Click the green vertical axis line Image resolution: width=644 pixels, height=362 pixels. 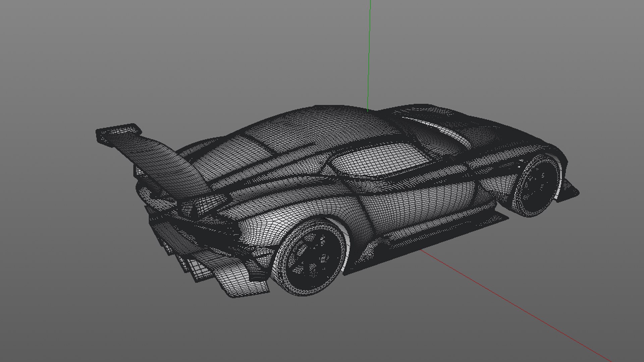pos(369,55)
